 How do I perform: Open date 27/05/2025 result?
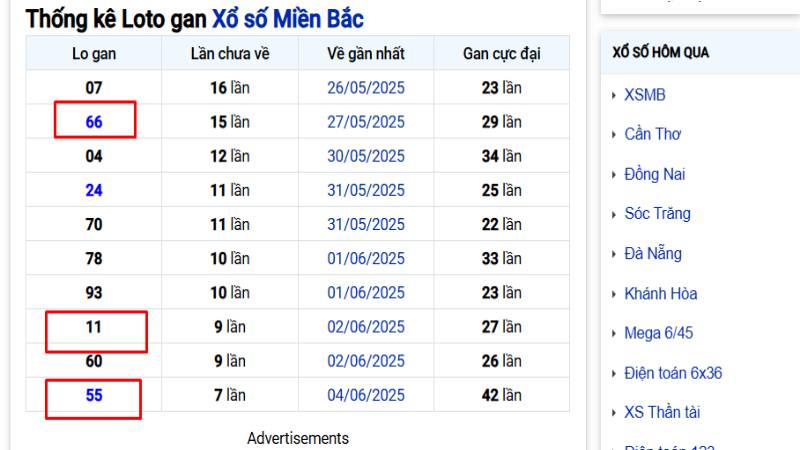coord(366,122)
